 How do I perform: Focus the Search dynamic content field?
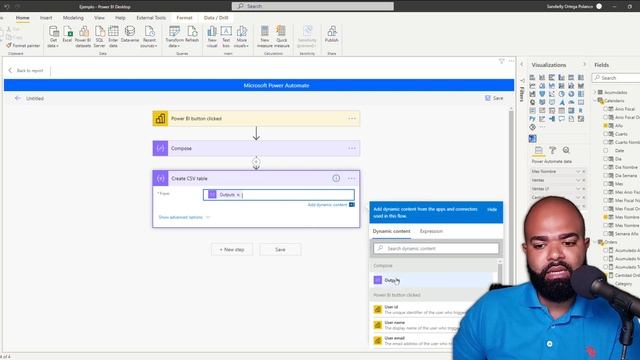436,248
